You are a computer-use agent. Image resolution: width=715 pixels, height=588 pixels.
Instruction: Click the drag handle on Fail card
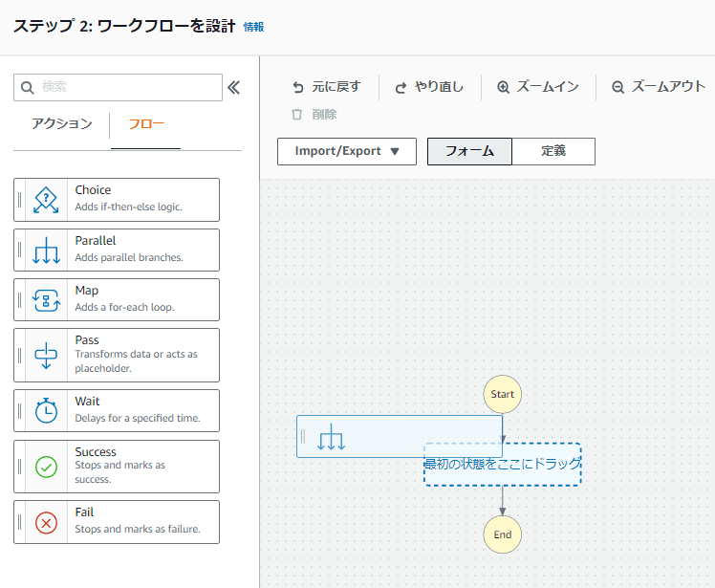[20, 522]
